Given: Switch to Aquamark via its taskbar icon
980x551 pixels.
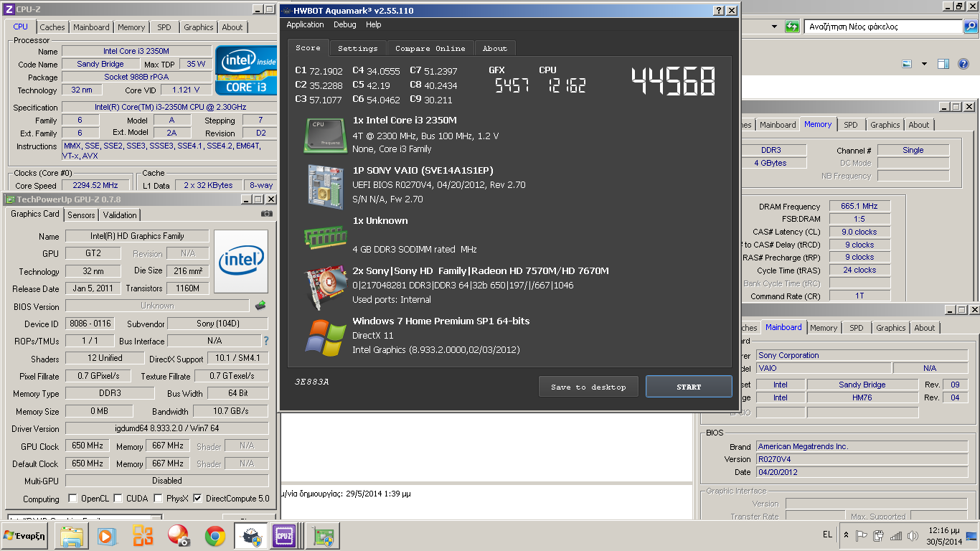Looking at the screenshot, I should (251, 536).
